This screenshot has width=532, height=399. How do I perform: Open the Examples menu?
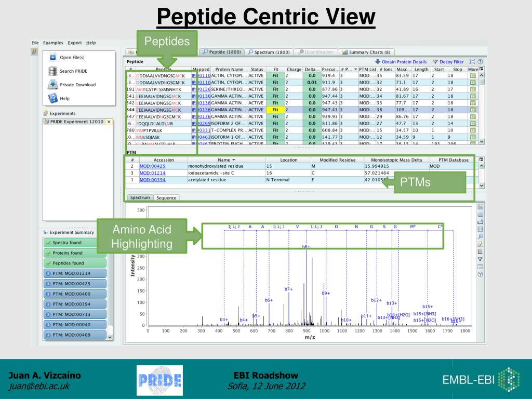pos(53,43)
